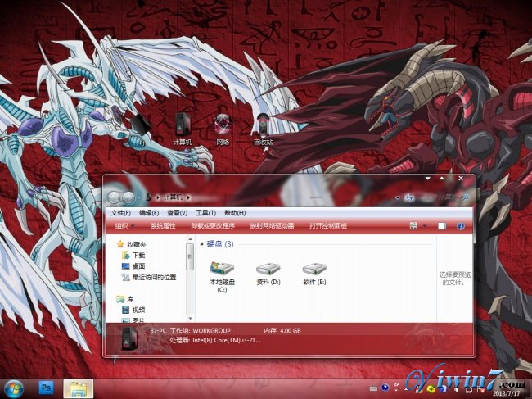Viewport: 532px width, 399px height.
Task: Open the 编辑(E) menu
Action: coord(149,213)
